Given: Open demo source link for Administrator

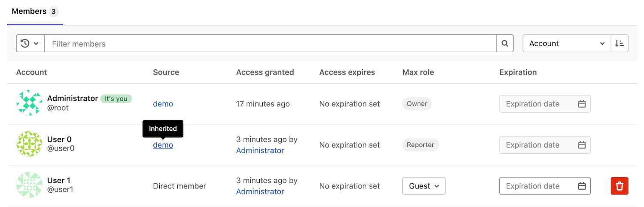Looking at the screenshot, I should coord(163,104).
